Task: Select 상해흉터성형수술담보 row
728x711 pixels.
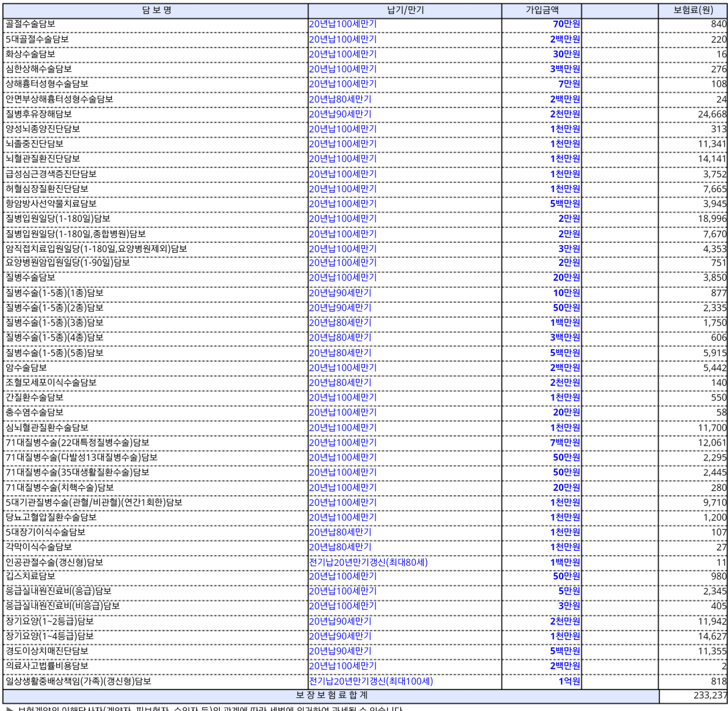Action: coord(365,84)
